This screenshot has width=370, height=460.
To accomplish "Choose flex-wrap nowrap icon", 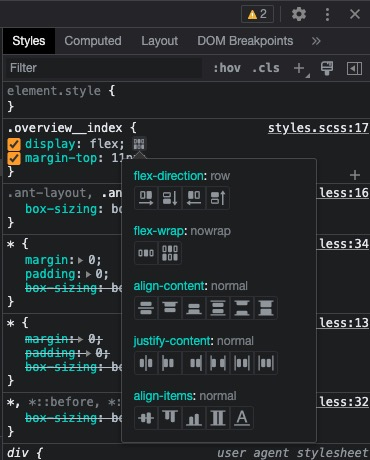I will pyautogui.click(x=146, y=253).
